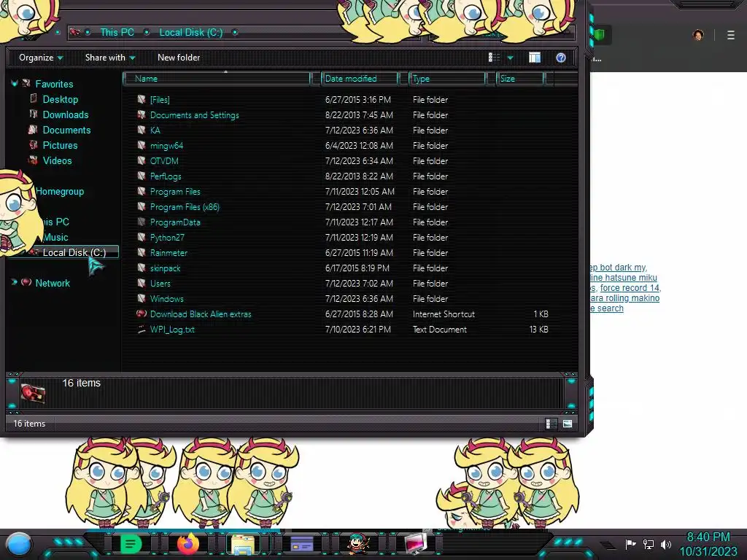
Task: Open the green notes app on taskbar
Action: coord(131,544)
